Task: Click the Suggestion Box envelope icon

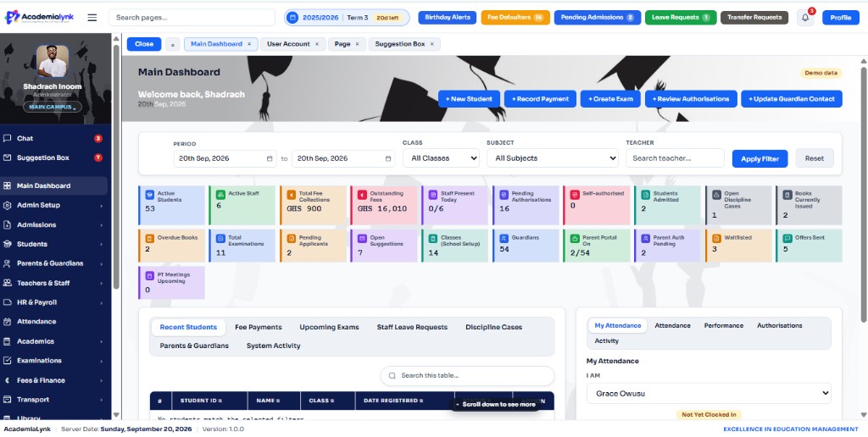Action: (7, 158)
